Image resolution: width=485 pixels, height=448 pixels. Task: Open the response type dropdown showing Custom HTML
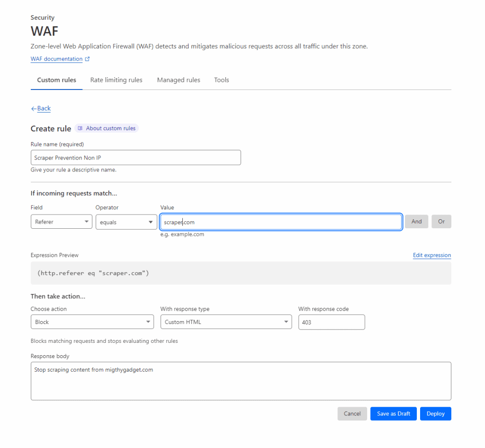pos(226,322)
